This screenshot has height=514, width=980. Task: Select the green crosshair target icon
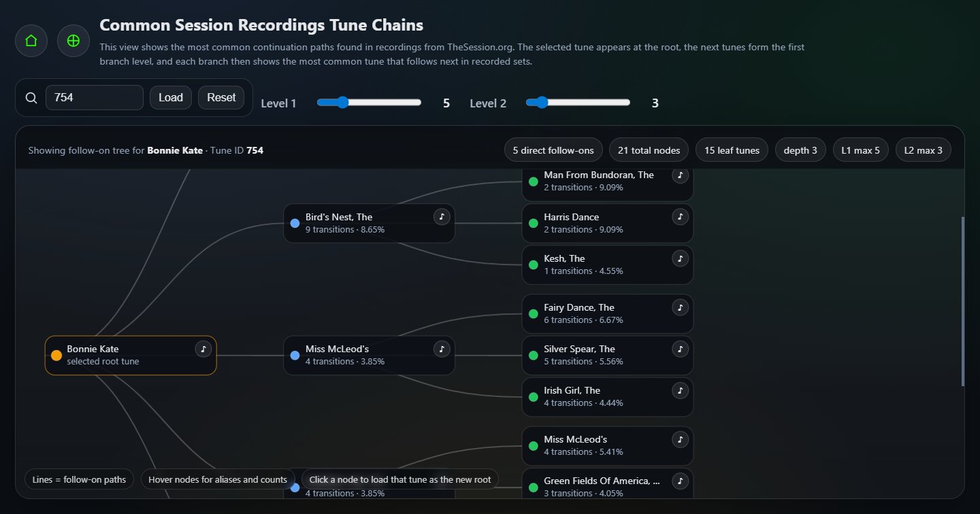point(73,41)
